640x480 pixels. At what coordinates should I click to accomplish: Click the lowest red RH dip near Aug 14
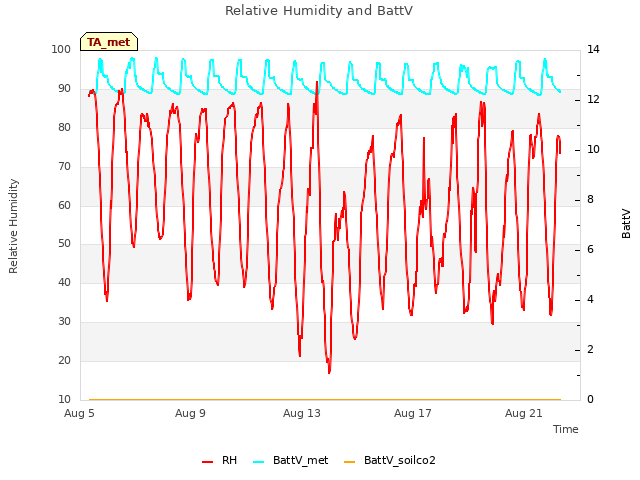point(329,371)
